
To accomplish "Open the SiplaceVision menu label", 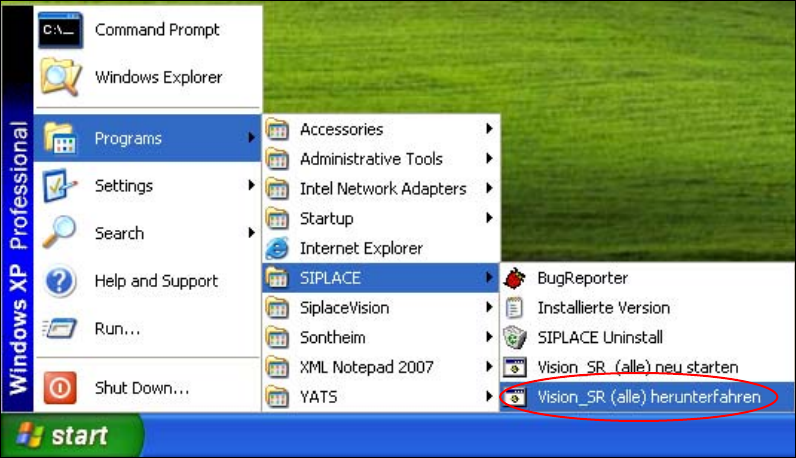I will (344, 308).
